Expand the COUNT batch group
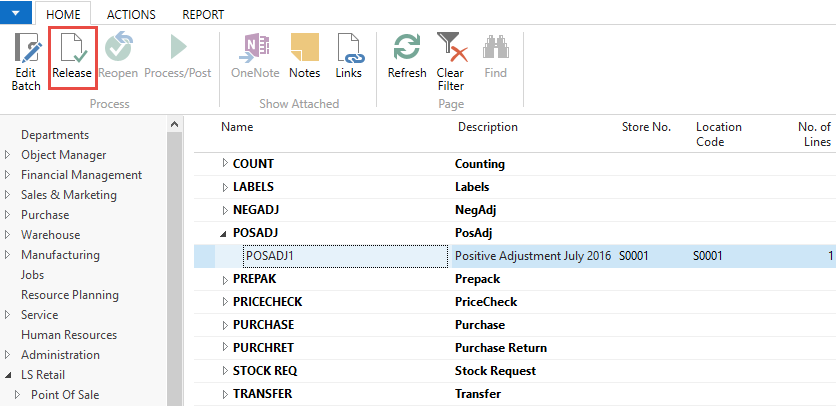This screenshot has height=406, width=836. pyautogui.click(x=225, y=164)
